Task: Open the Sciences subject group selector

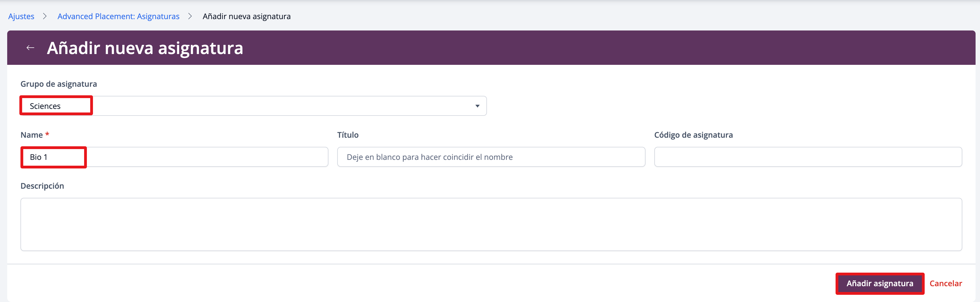Action: [x=253, y=106]
